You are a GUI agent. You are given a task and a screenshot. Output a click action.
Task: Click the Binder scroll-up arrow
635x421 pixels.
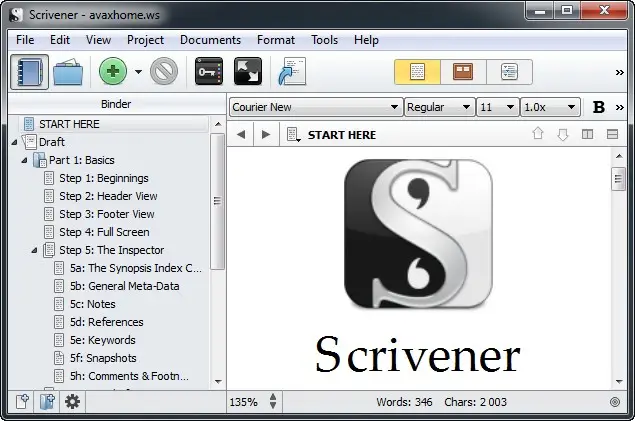(218, 124)
